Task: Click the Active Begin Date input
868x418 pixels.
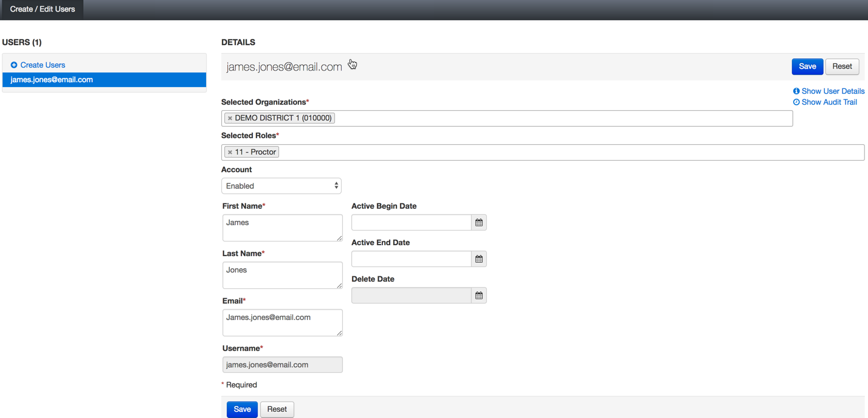Action: 412,223
